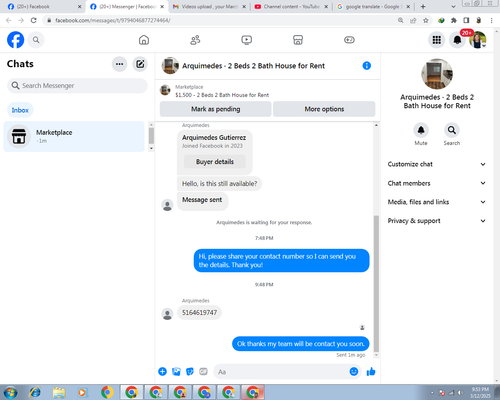Go back to the previous page
Viewport: 500px width, 400px height.
pos(9,20)
